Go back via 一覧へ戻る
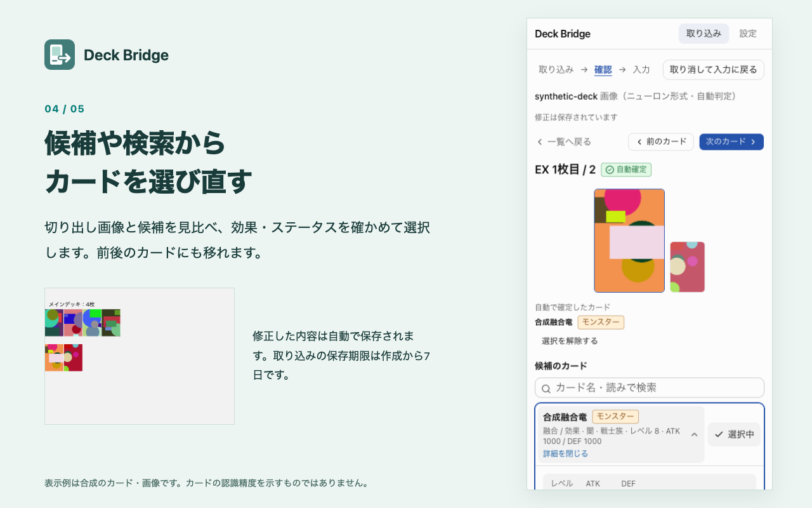Image resolution: width=812 pixels, height=508 pixels. coord(564,142)
